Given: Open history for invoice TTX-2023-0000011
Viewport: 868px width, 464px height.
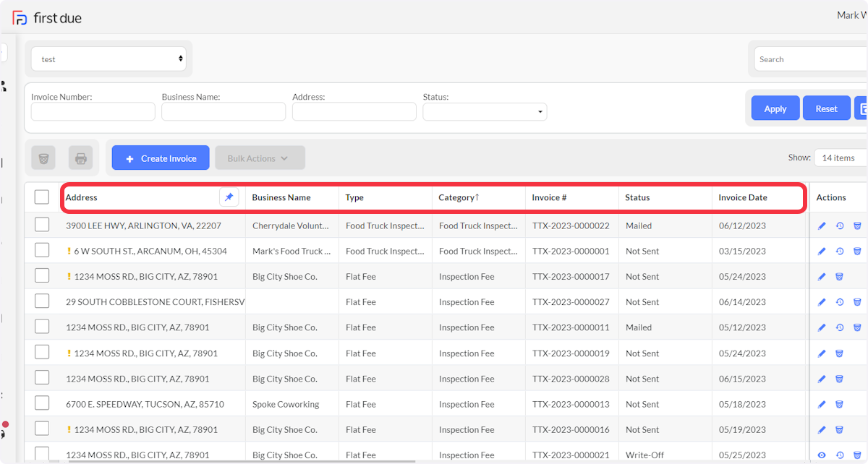Looking at the screenshot, I should coord(840,327).
